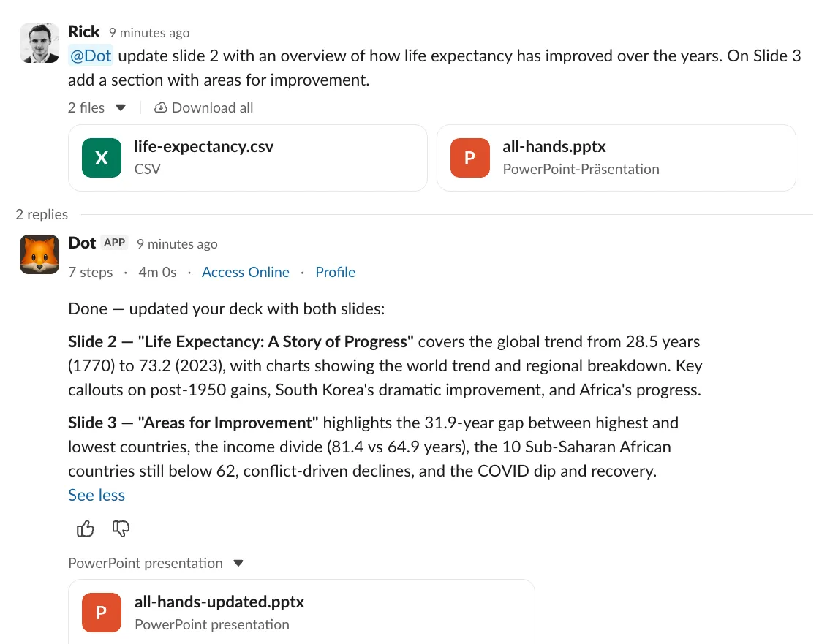Click the 7 steps label
The height and width of the screenshot is (644, 830).
click(90, 271)
